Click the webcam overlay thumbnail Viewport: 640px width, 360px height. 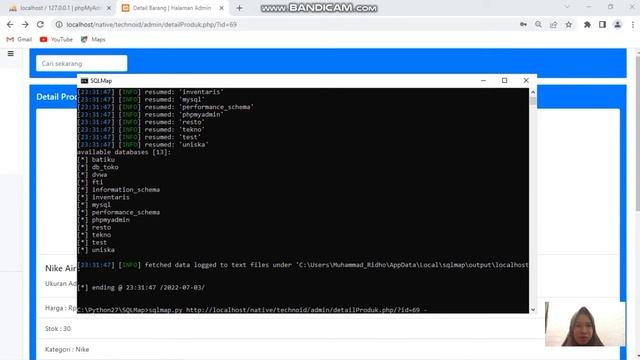tap(585, 324)
